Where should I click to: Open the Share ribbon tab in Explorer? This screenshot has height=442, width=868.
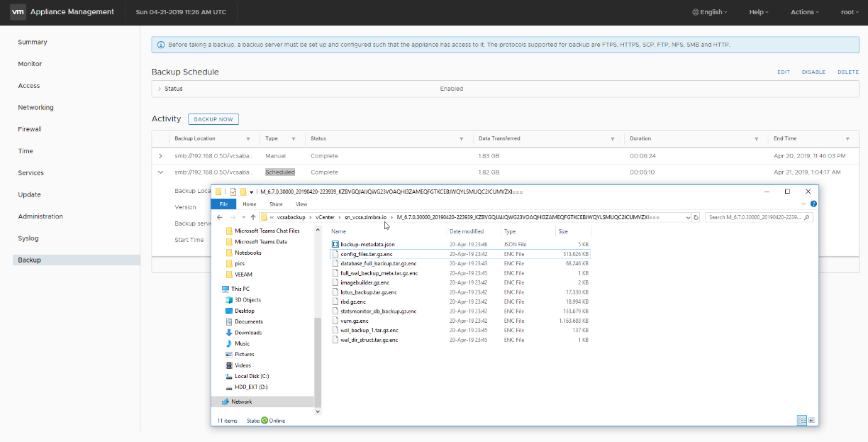click(276, 204)
